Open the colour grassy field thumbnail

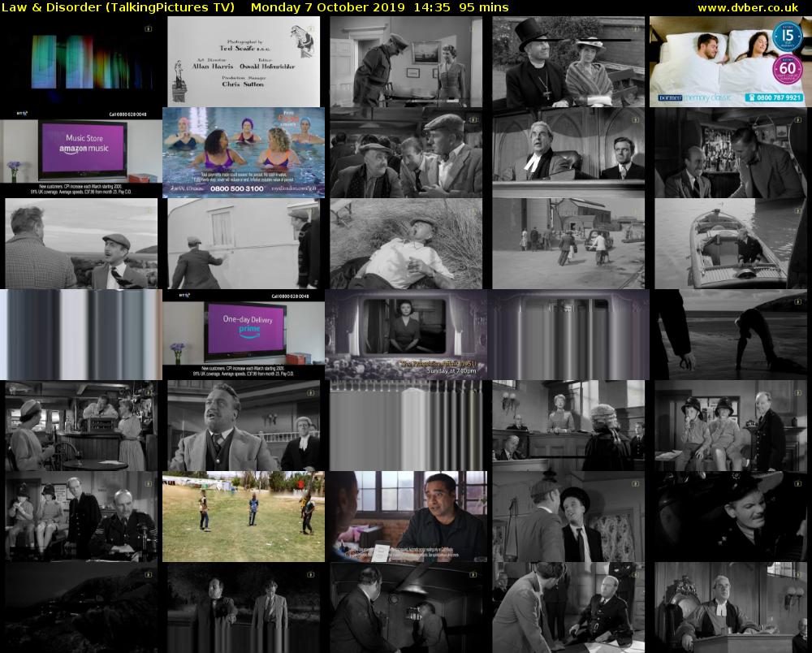coord(244,517)
